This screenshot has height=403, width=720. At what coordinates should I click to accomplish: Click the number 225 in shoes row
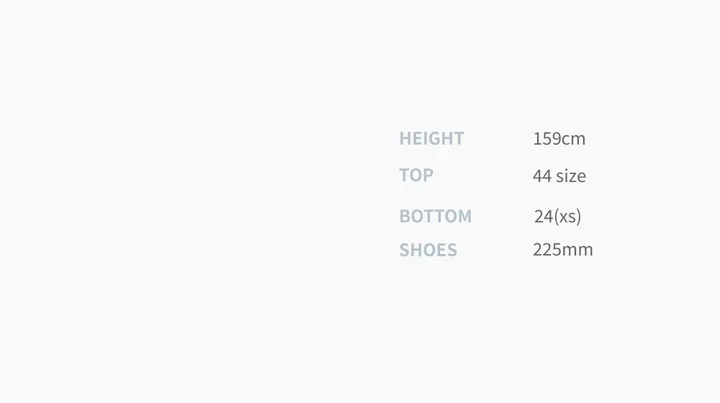[547, 249]
